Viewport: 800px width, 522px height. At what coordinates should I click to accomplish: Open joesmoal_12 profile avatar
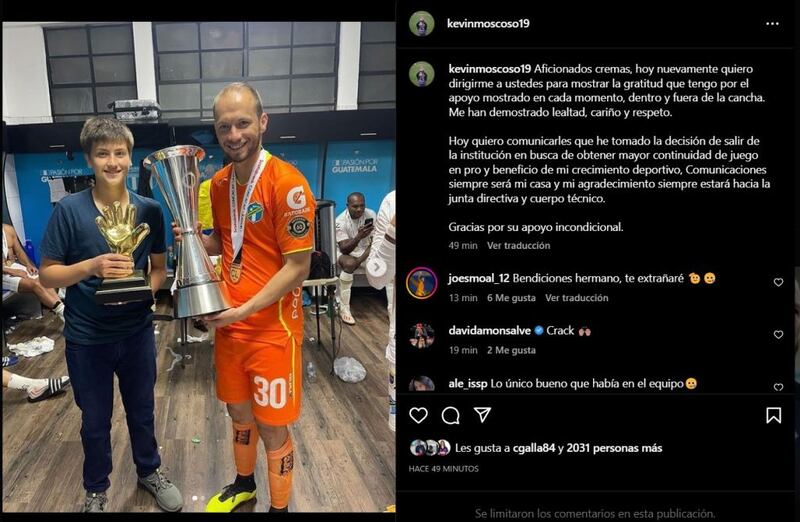421,283
